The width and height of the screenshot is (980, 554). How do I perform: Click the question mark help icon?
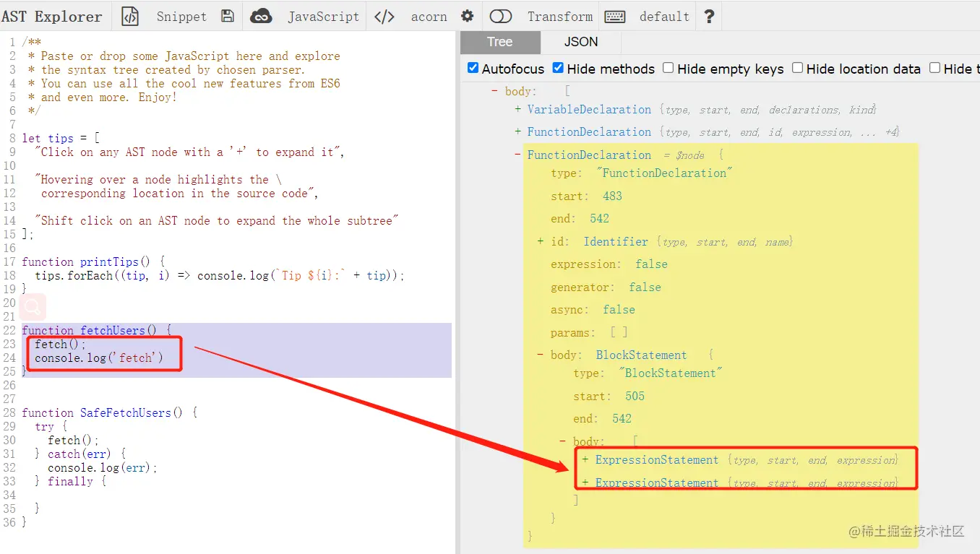709,16
